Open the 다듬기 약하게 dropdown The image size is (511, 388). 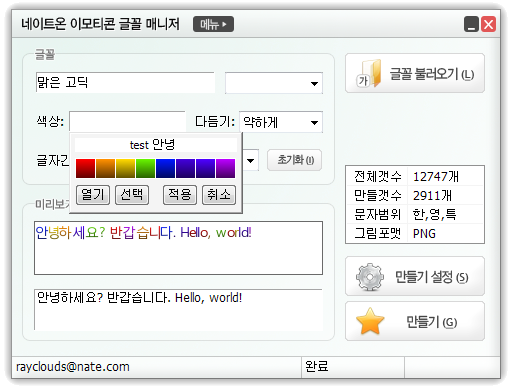[x=281, y=122]
